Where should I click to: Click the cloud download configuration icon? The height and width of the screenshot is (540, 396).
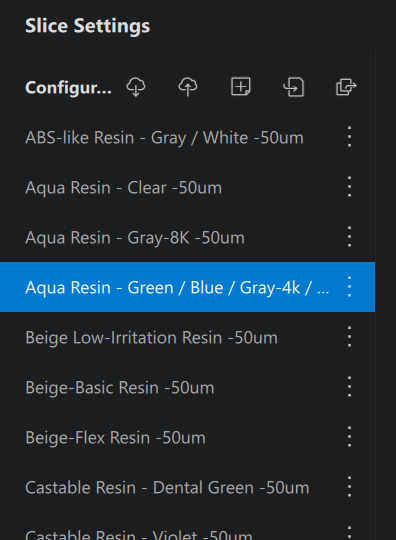coord(136,87)
